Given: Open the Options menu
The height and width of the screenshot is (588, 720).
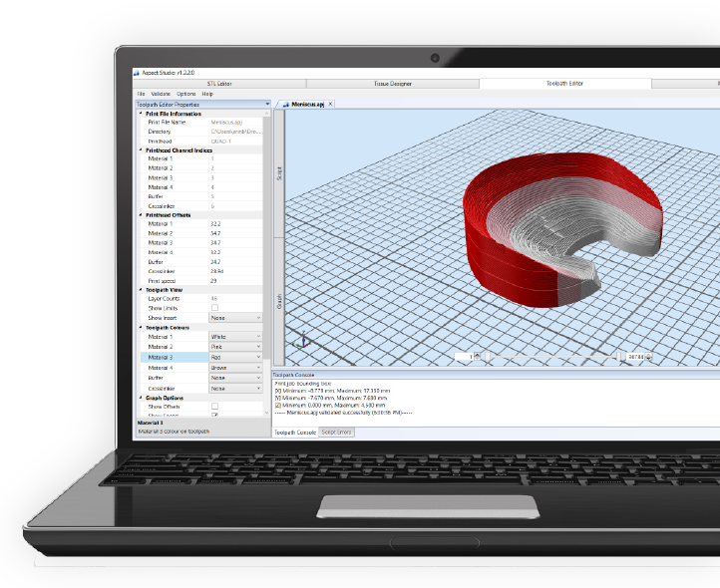Looking at the screenshot, I should click(x=185, y=94).
